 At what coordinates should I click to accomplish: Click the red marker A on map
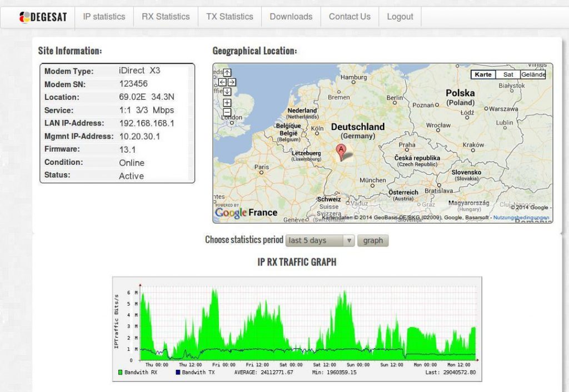(341, 152)
